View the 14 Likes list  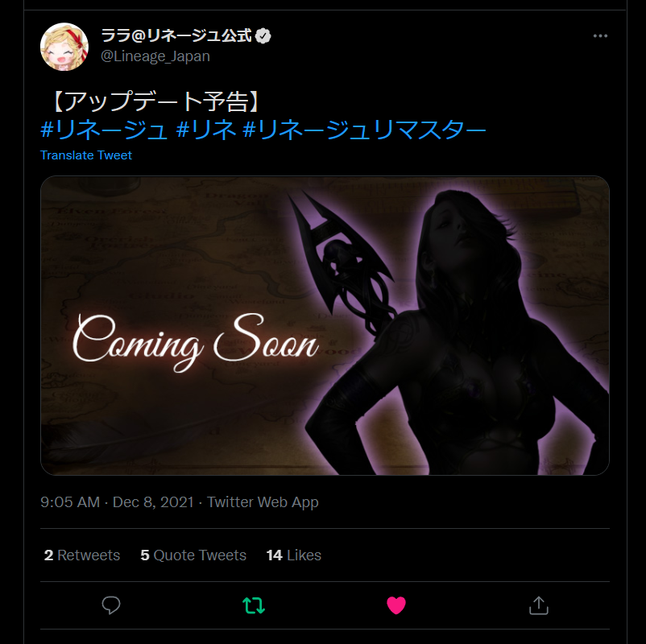coord(293,555)
